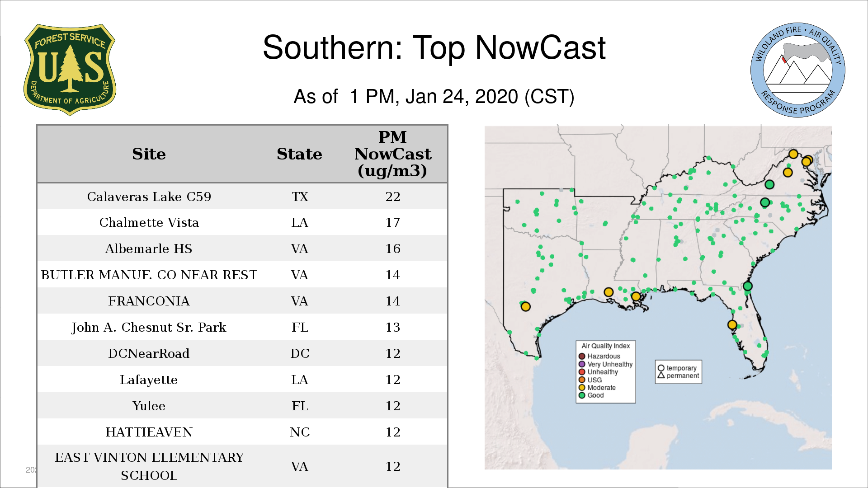868x488 pixels.
Task: Select the Chalmette Vista site name
Action: tap(149, 222)
